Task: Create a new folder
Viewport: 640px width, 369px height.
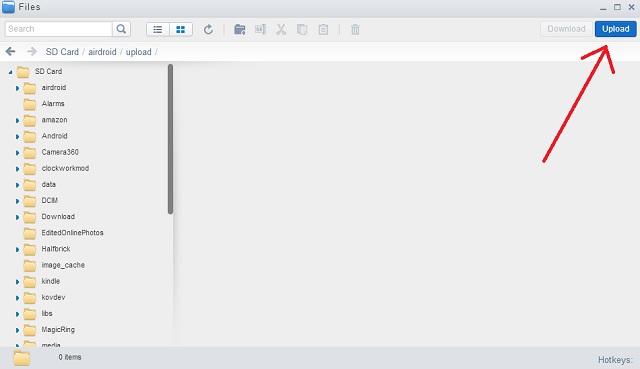Action: pos(240,29)
